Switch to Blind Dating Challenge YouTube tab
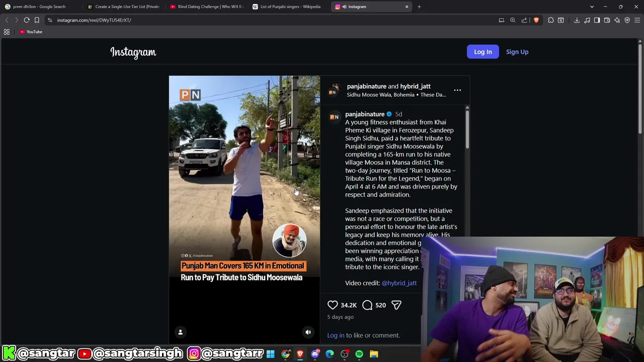This screenshot has height=362, width=644. (x=206, y=7)
